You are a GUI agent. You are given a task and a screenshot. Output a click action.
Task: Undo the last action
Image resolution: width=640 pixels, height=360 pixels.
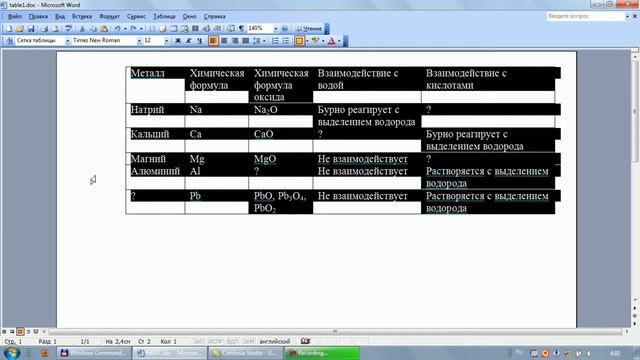[118, 29]
